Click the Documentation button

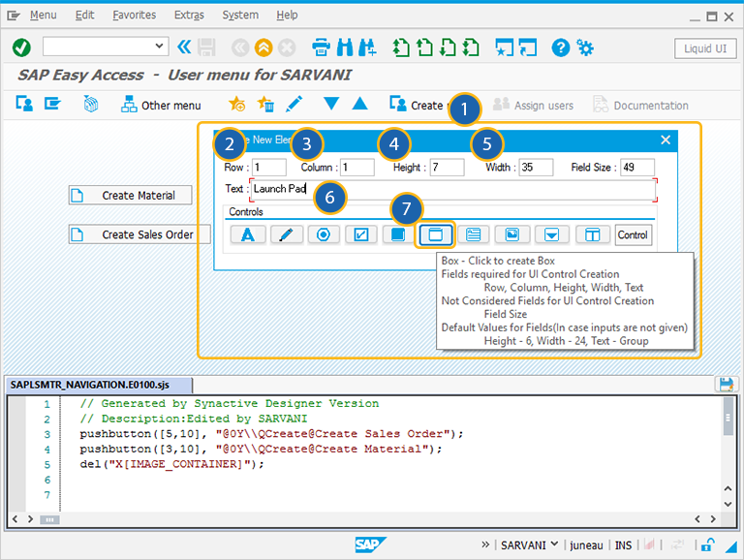click(x=640, y=105)
